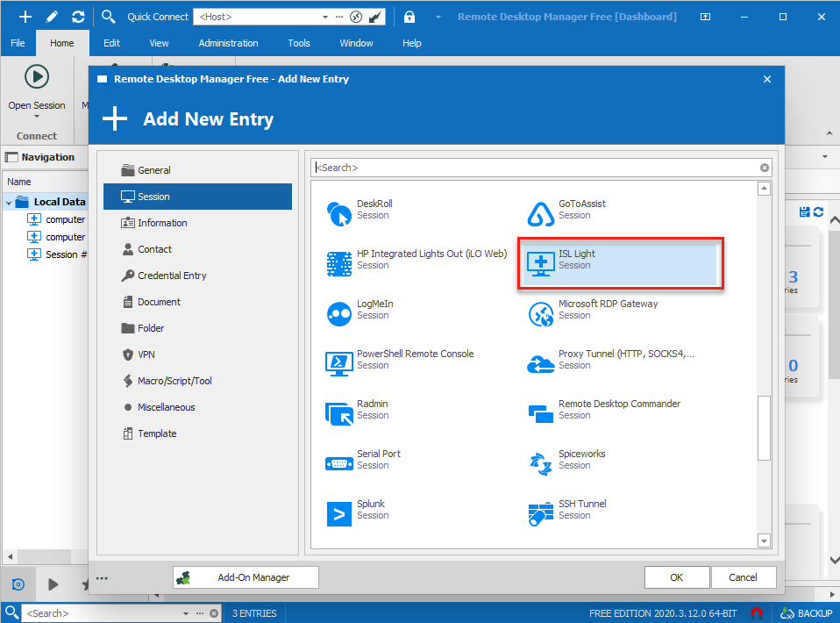Open the Administration menu

click(228, 43)
